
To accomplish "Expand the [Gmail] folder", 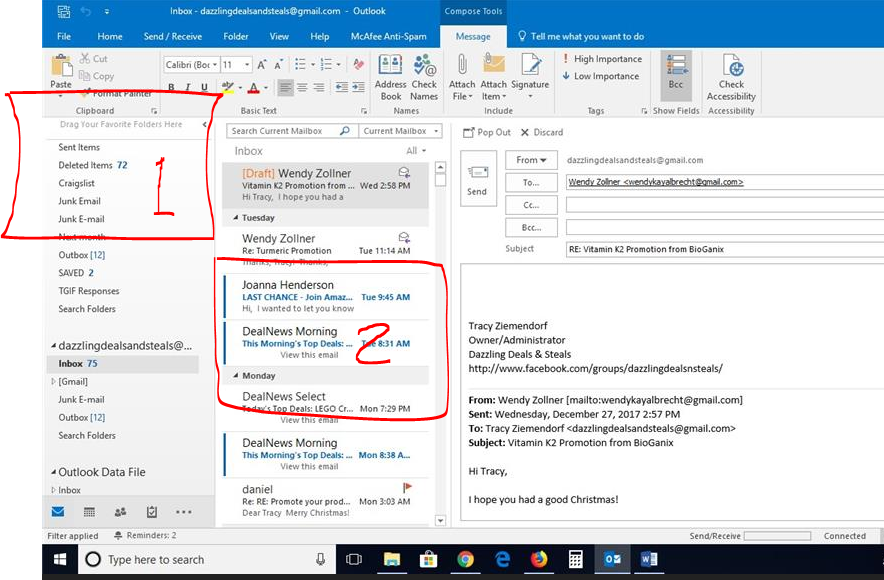I will [54, 382].
